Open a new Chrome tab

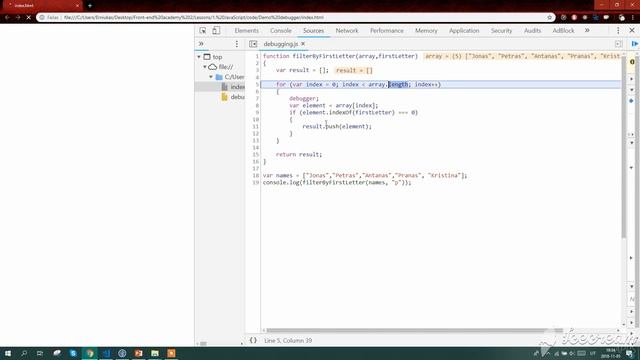pyautogui.click(x=90, y=6)
